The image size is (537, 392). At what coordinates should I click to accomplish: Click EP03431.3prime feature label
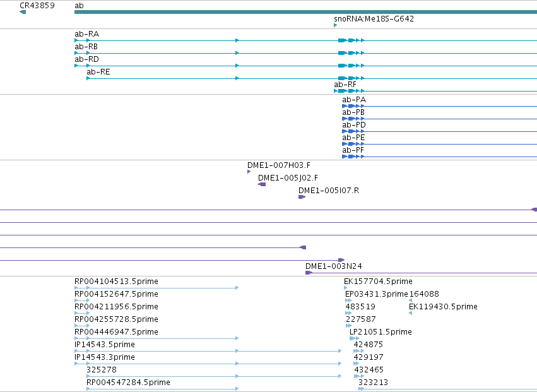pos(376,294)
